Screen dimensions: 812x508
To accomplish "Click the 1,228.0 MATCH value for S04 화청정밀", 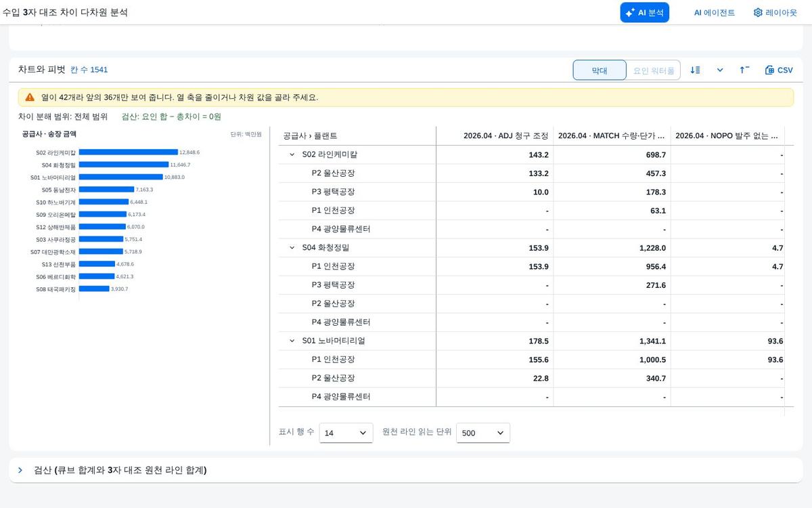I will pyautogui.click(x=653, y=248).
